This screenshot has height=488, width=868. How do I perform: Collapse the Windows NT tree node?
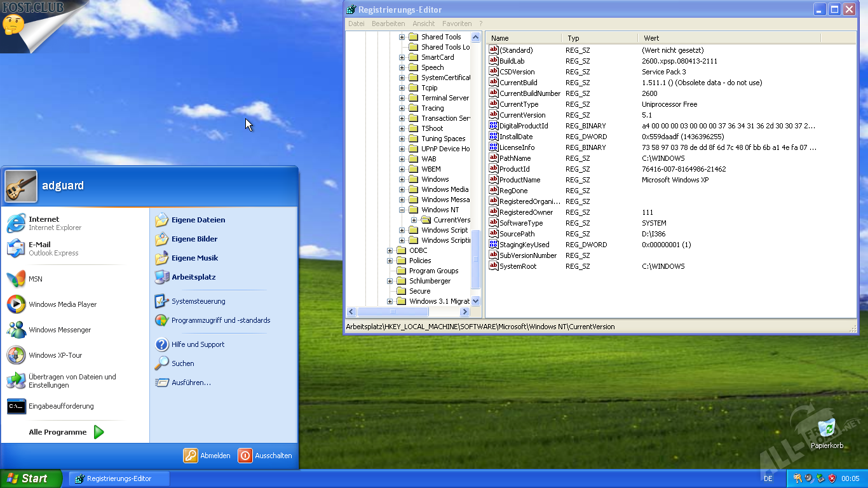pos(402,210)
